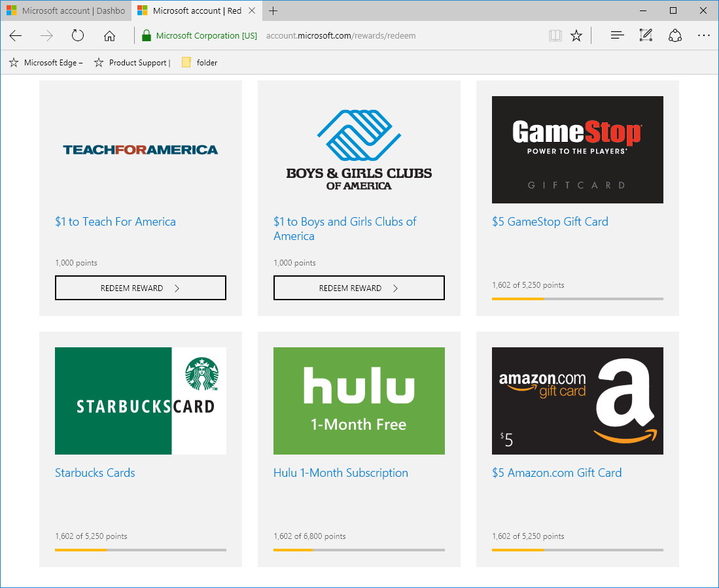Open the Share panel
The height and width of the screenshot is (588, 719).
[675, 35]
